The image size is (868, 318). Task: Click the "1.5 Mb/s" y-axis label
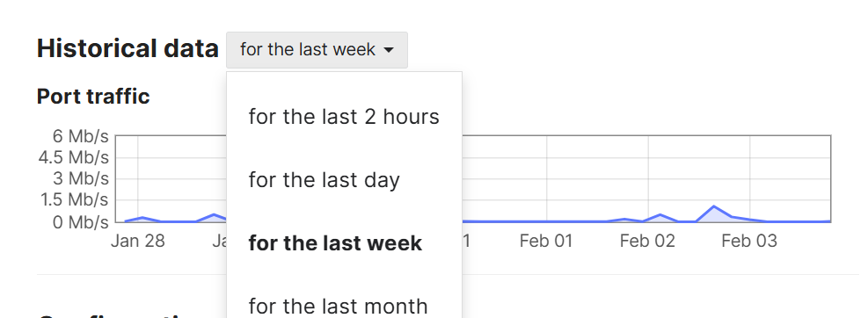pyautogui.click(x=74, y=199)
